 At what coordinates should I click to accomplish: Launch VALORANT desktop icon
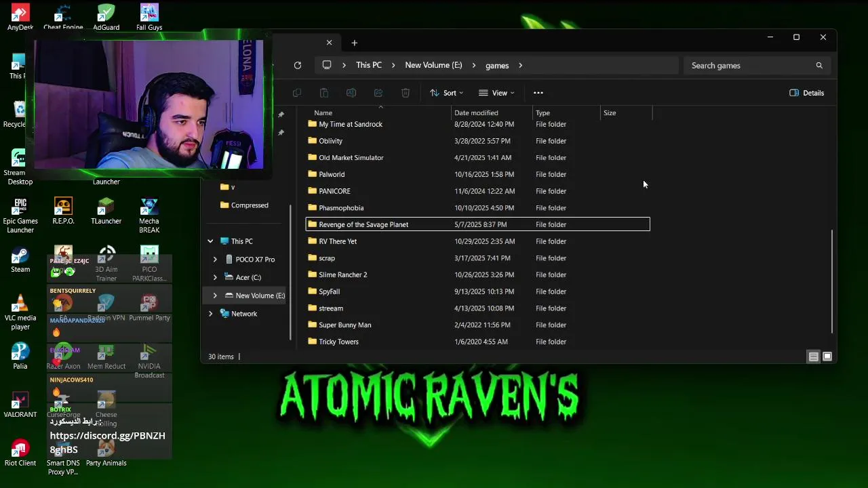pos(20,405)
